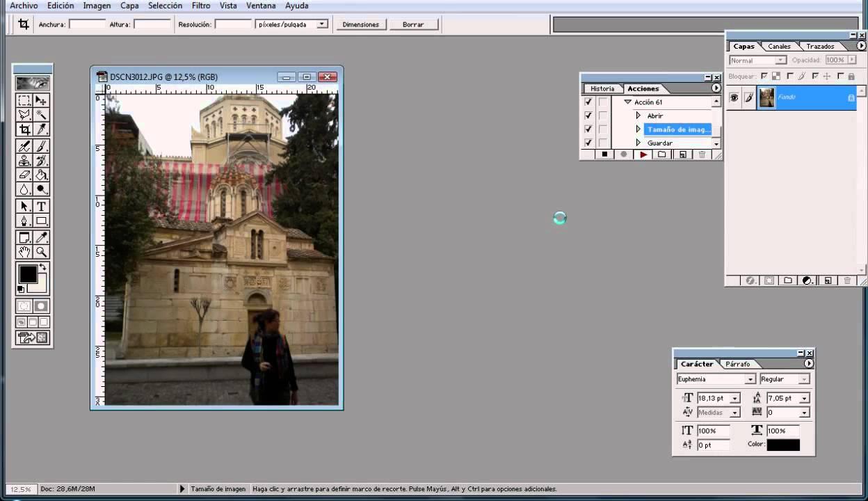Select the Clone Stamp tool
The image size is (868, 501).
[x=24, y=161]
